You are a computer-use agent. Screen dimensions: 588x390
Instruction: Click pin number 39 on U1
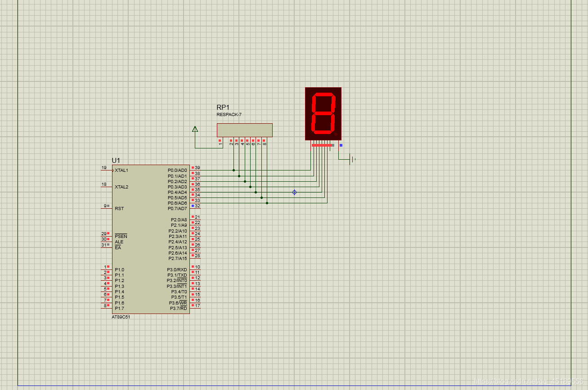pyautogui.click(x=197, y=168)
